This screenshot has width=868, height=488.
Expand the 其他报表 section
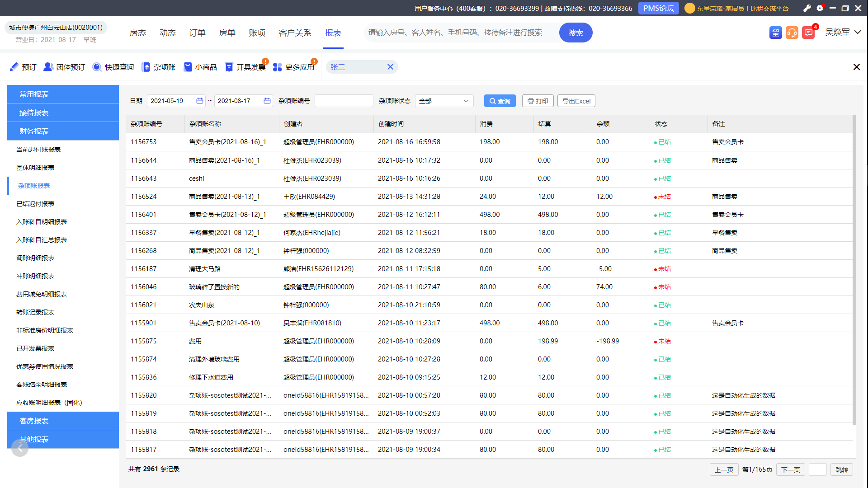(x=63, y=439)
